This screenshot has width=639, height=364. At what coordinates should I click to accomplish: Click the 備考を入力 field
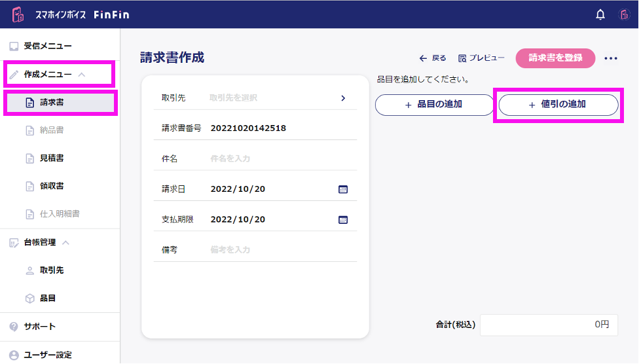[x=230, y=250]
